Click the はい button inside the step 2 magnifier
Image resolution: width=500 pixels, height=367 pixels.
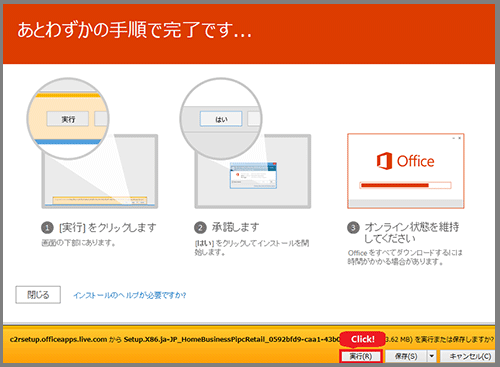point(221,119)
